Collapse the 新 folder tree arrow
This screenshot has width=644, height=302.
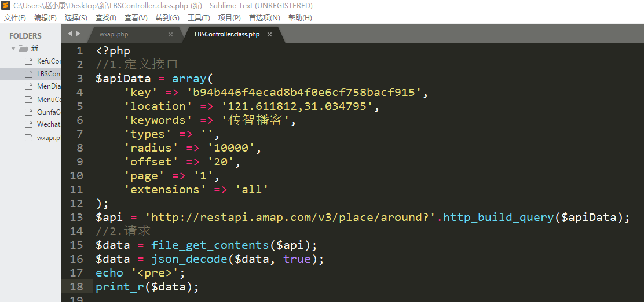(x=13, y=49)
